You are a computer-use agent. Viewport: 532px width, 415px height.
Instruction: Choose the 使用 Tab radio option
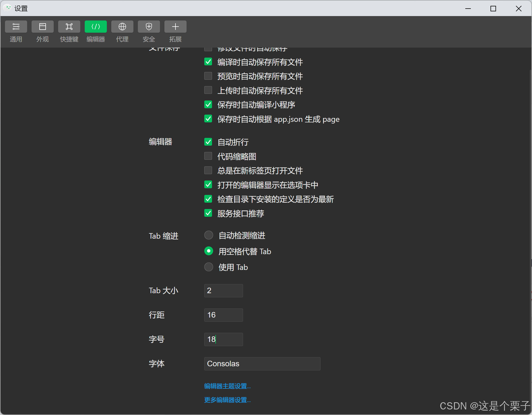pyautogui.click(x=209, y=267)
